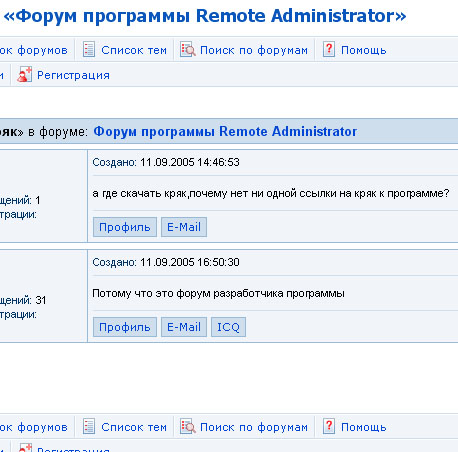Open 'Регистрация' link in top navigation
The width and height of the screenshot is (458, 452).
73,75
